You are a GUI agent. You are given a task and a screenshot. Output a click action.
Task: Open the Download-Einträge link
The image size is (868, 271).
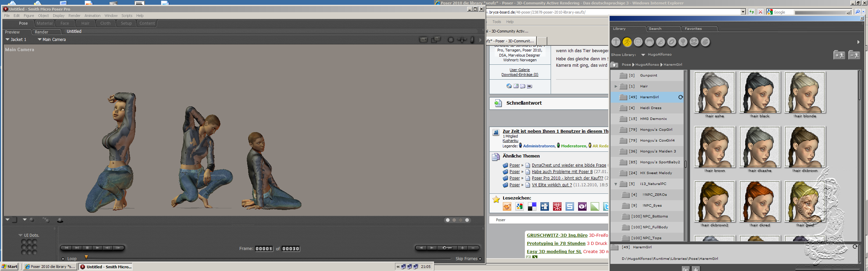[x=520, y=75]
